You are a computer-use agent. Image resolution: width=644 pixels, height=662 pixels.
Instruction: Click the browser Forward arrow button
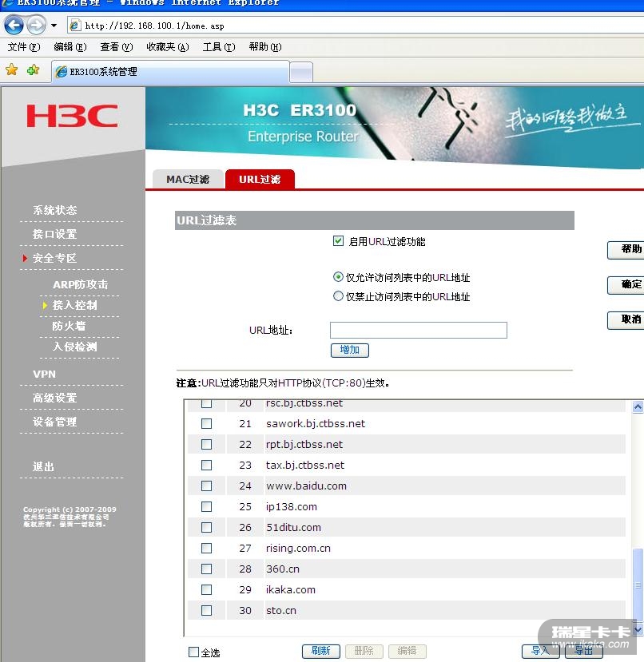36,26
